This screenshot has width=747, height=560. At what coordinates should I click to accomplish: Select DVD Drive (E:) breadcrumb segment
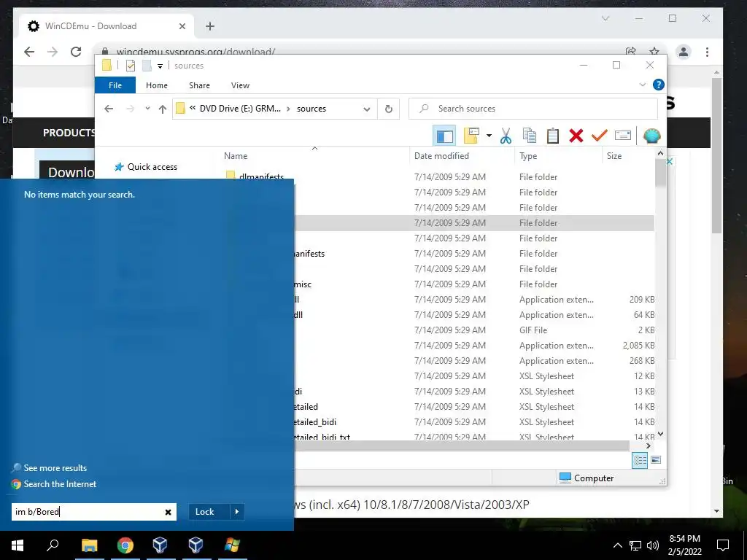[x=240, y=109]
